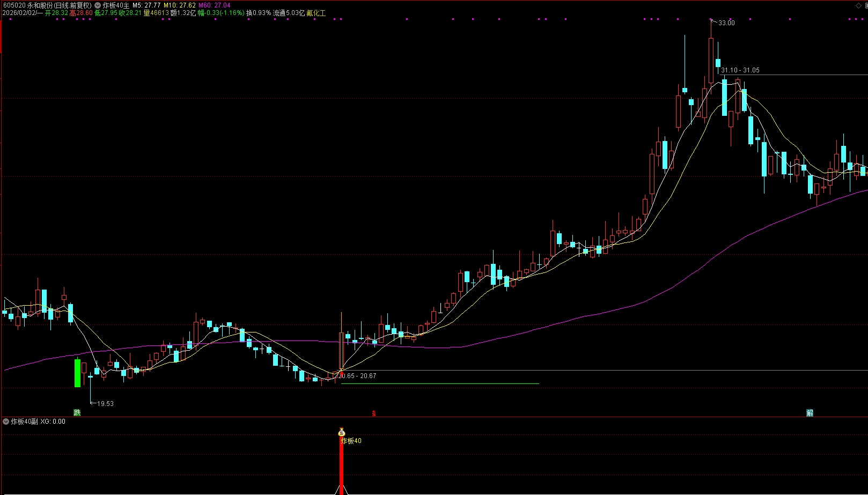Screen dimensions: 868x495
Task: Click the magenta M60: 27.04 label
Action: 215,5
